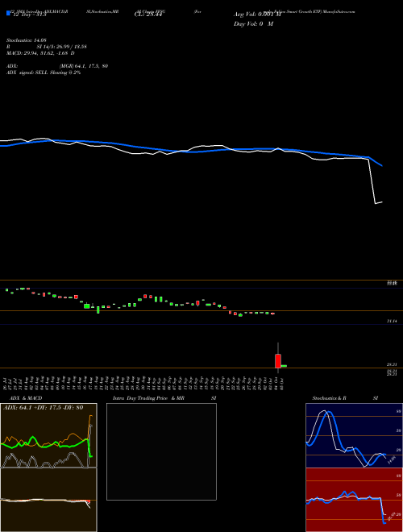Click 'ADX signal: SELL Slowing @ 2%' text
Image resolution: width=403 pixels, height=532 pixels.
click(x=44, y=73)
